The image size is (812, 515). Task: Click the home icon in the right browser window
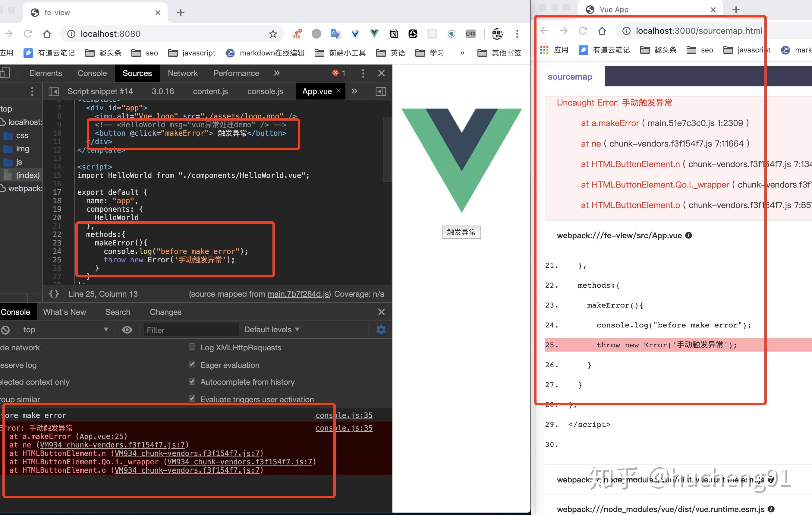[x=602, y=31]
